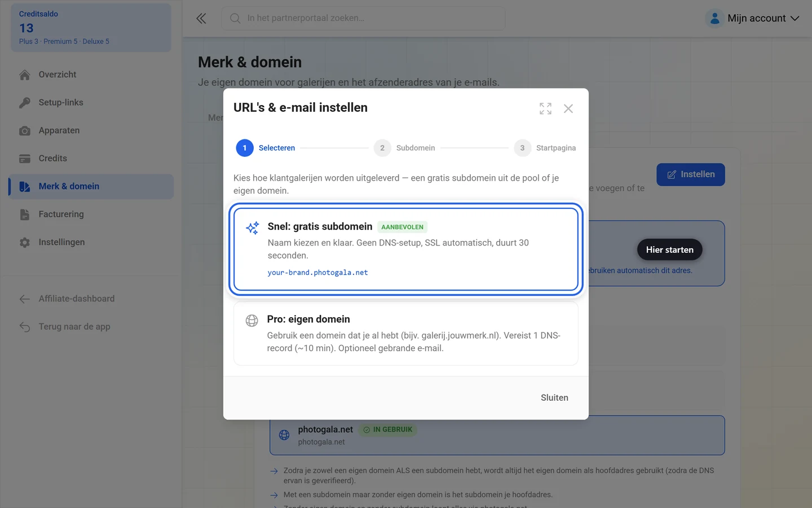The image size is (812, 508).
Task: Click the globe icon beside photogala.net
Action: pyautogui.click(x=284, y=435)
